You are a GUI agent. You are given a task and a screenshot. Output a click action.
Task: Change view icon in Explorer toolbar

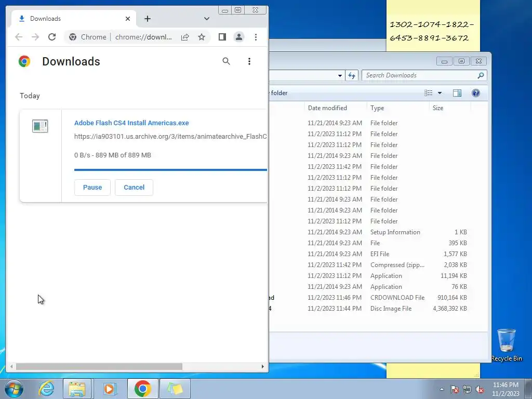coord(429,93)
